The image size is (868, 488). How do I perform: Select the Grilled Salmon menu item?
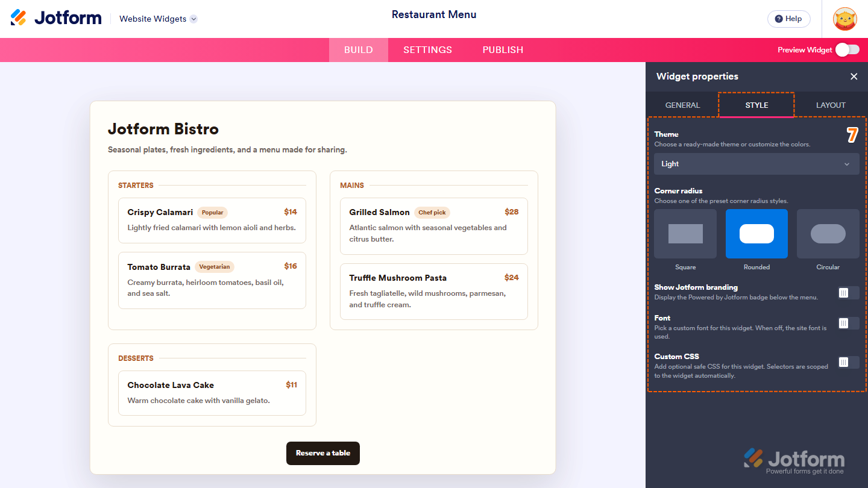(434, 226)
